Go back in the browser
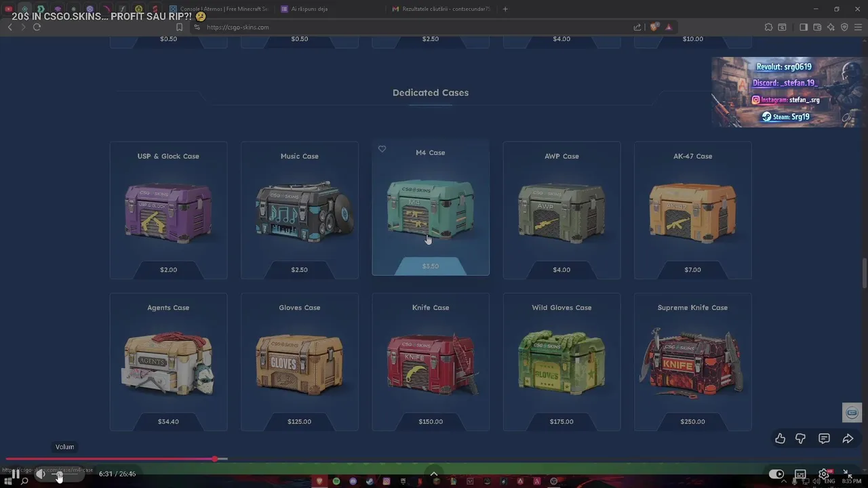Screen dimensions: 868x488 9,27
